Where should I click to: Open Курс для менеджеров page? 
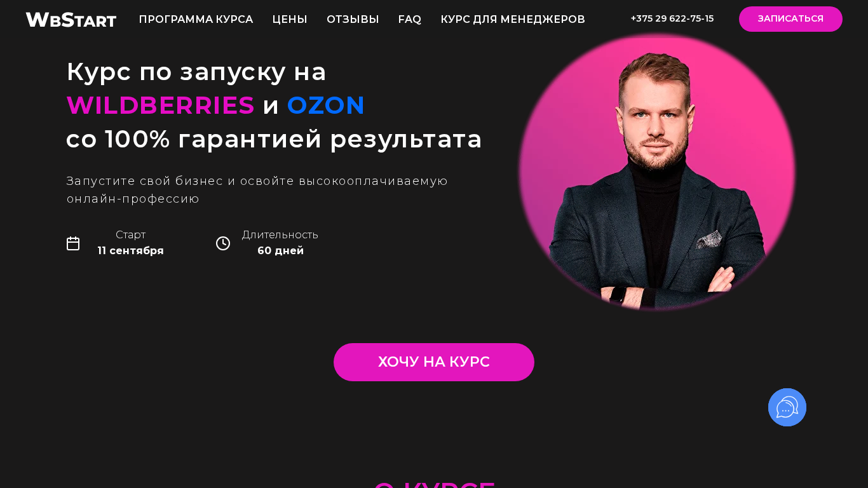[x=513, y=20]
